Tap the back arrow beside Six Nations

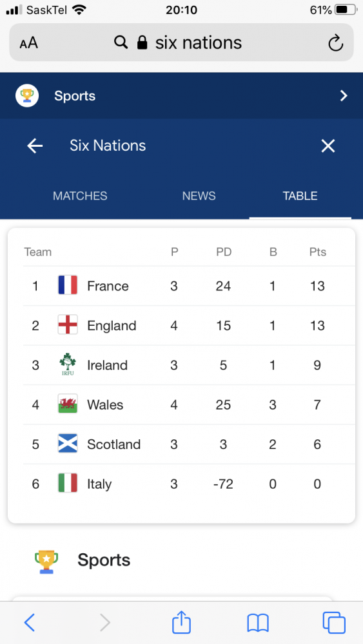click(x=35, y=146)
